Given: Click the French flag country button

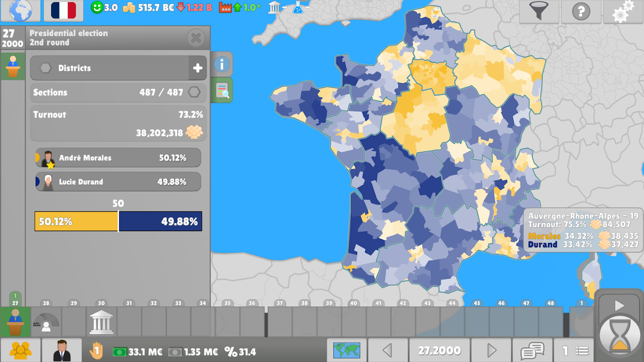Looking at the screenshot, I should point(63,10).
